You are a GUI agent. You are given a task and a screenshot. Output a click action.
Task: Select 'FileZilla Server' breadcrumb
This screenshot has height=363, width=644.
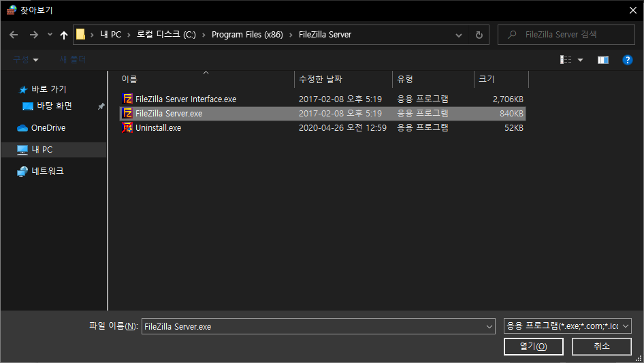[325, 35]
